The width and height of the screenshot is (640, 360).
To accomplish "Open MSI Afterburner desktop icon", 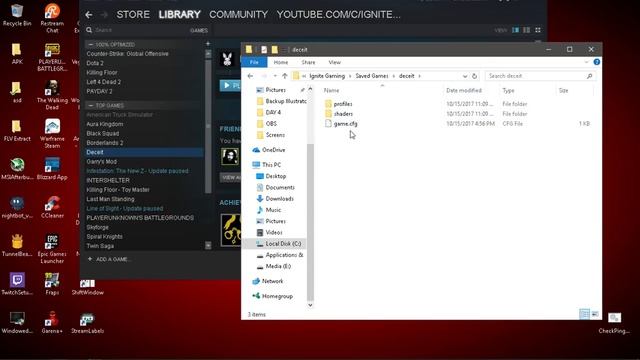I will pyautogui.click(x=17, y=169).
